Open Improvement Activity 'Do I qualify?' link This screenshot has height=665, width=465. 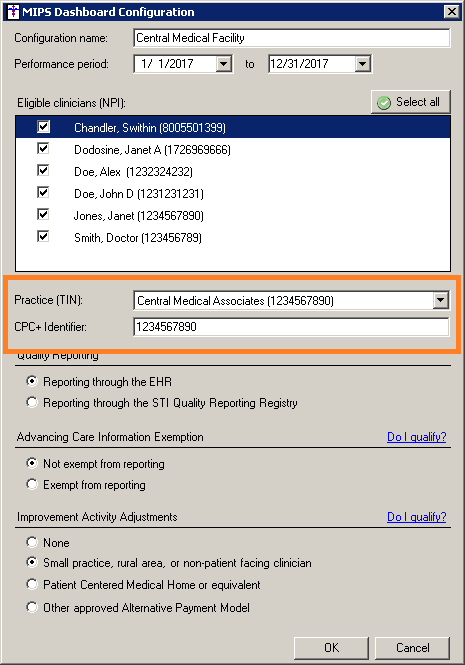click(x=417, y=517)
